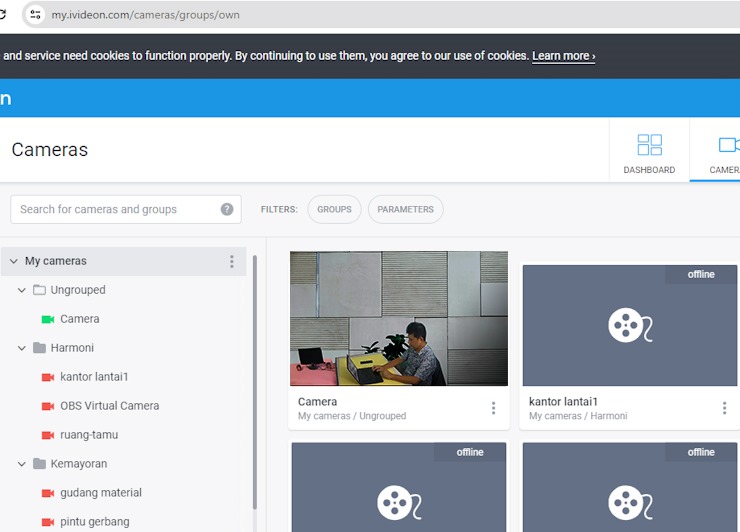740x532 pixels.
Task: Click the search help question mark icon
Action: (227, 209)
